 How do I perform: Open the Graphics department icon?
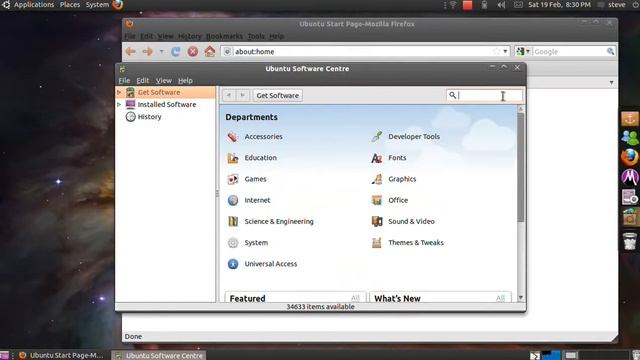coord(377,179)
